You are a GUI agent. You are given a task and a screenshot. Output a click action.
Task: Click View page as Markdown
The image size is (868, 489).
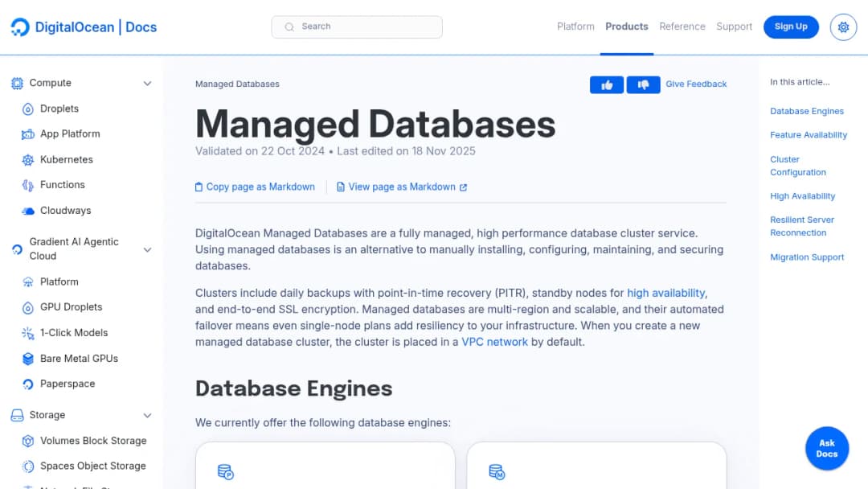(x=402, y=187)
